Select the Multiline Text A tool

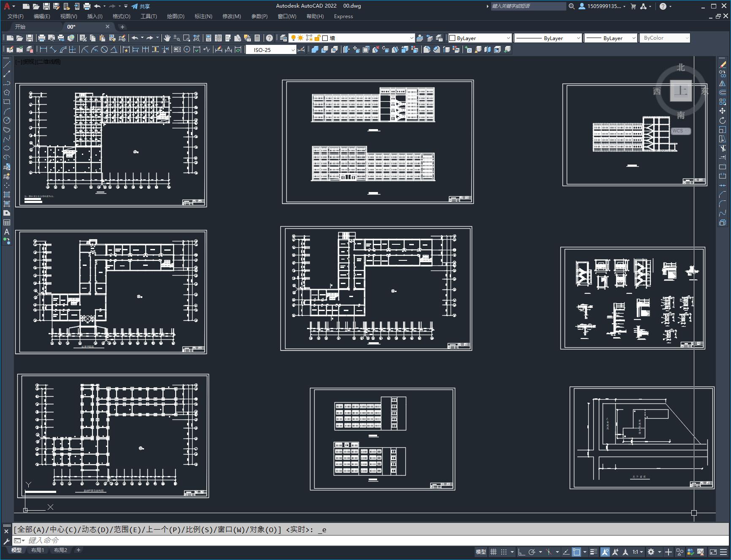(7, 232)
